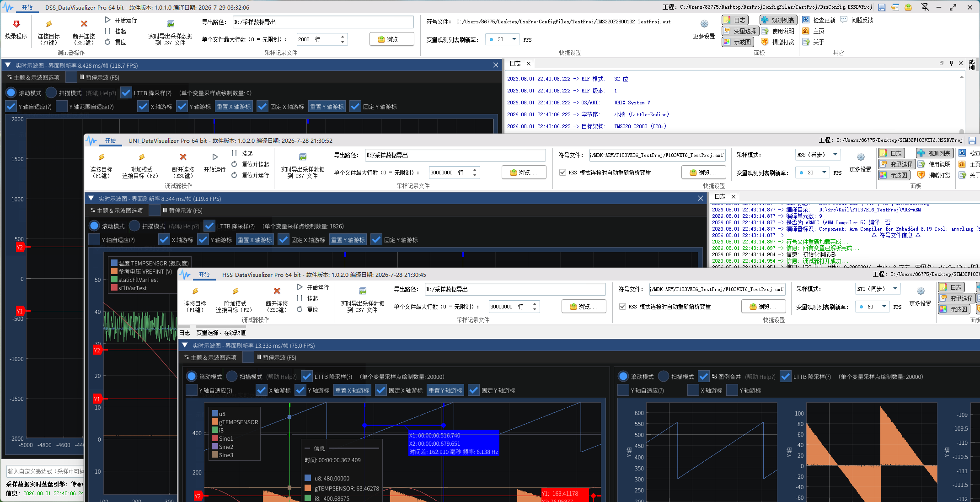Click gTEMPSENSOR legend swatch in HSS chart

(x=214, y=422)
